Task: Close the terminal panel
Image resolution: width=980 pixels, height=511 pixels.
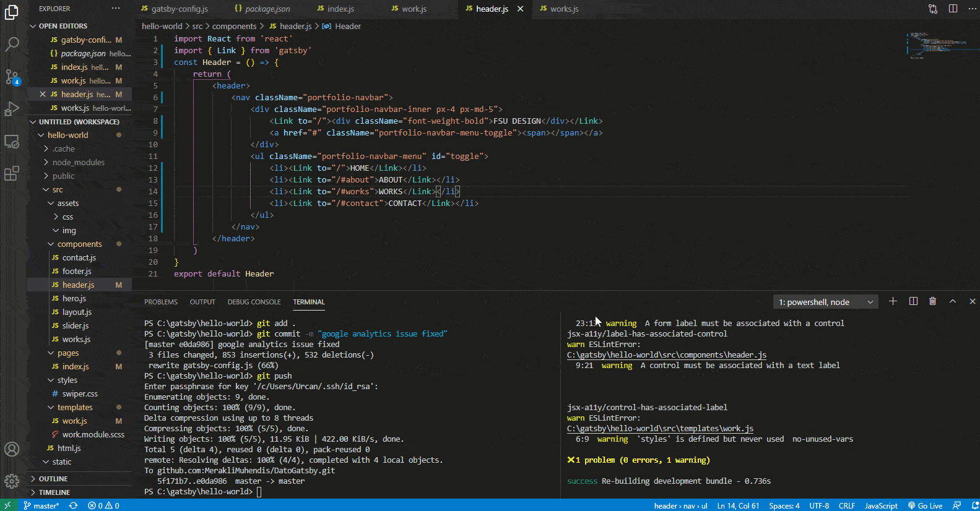Action: pyautogui.click(x=973, y=301)
